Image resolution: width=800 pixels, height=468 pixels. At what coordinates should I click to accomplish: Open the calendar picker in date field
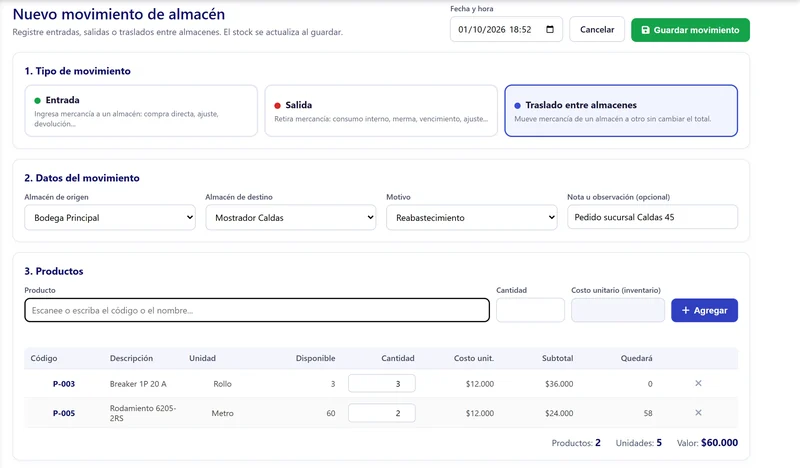(550, 30)
